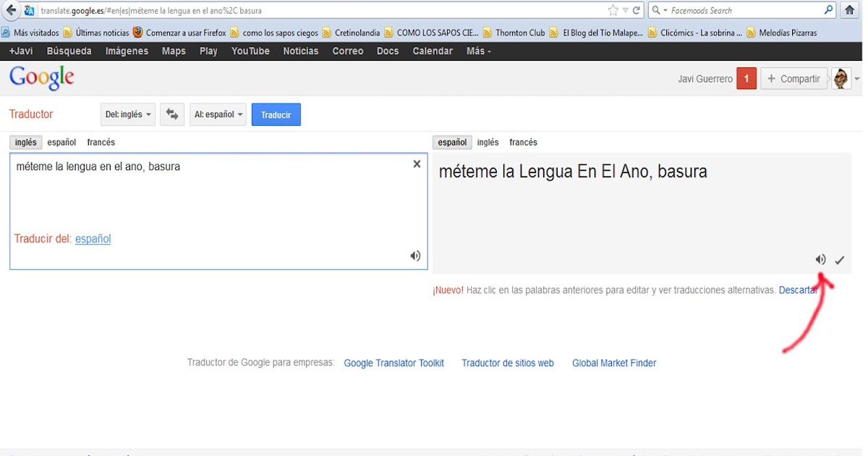
Task: Select francés as target language tab
Action: [x=524, y=143]
